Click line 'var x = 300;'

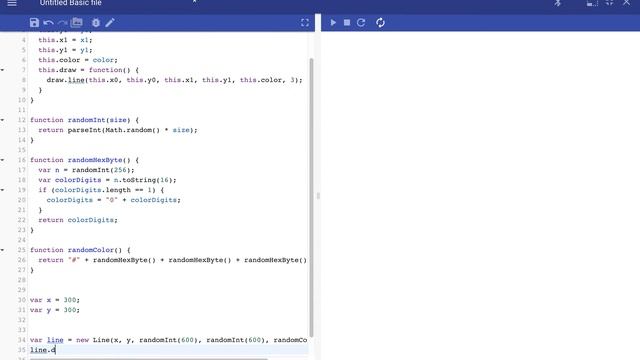(55, 300)
